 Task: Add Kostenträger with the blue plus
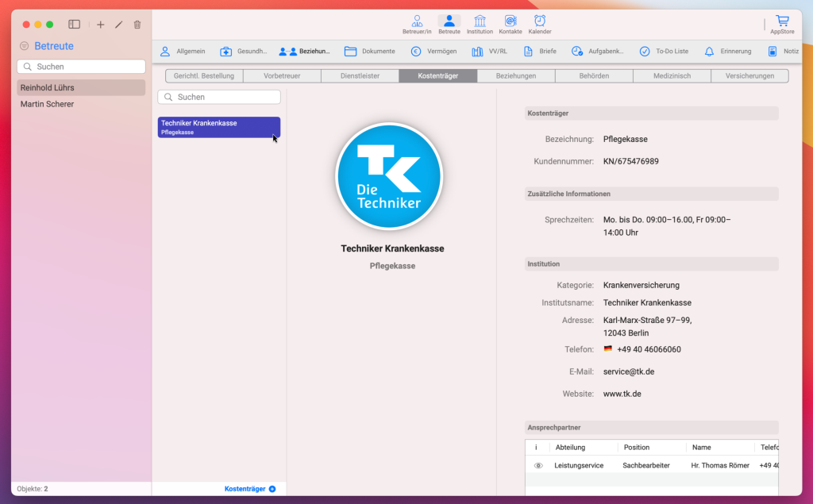[272, 489]
